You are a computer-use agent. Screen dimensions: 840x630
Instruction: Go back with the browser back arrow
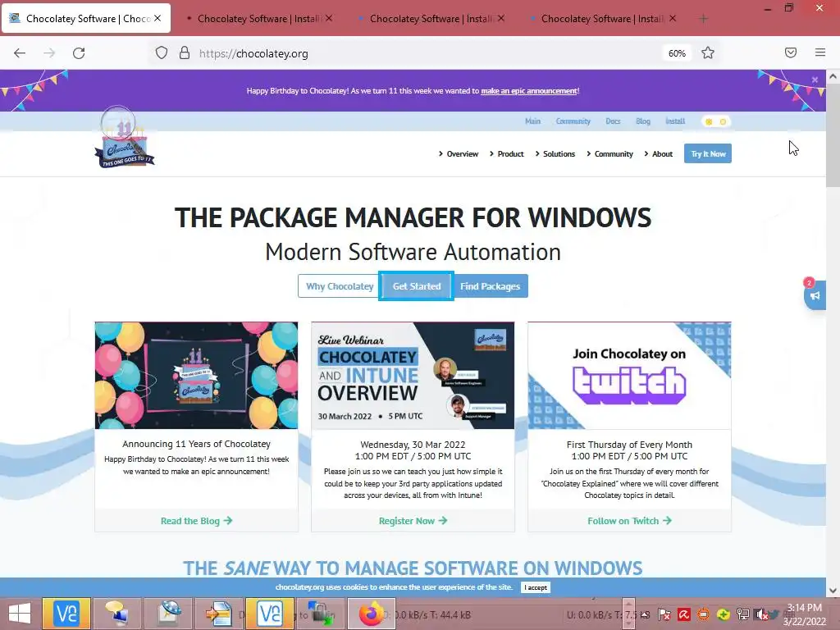point(20,53)
